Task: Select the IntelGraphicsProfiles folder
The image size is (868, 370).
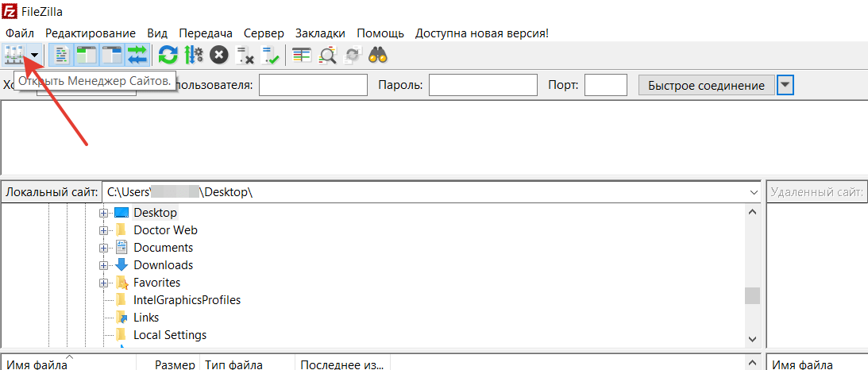Action: [x=187, y=300]
